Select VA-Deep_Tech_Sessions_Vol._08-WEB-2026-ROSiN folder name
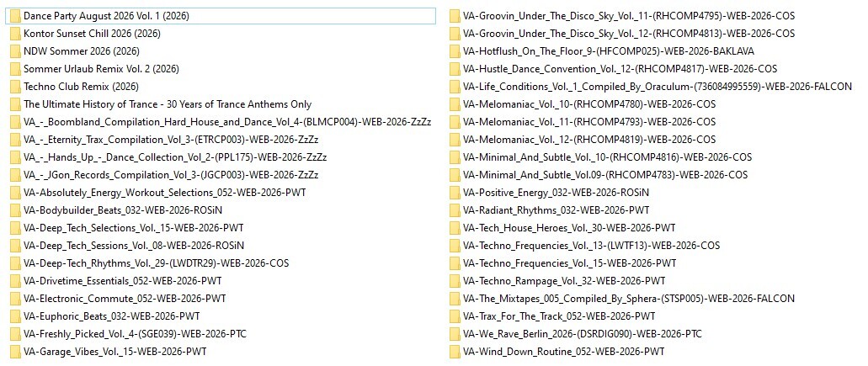 tap(133, 246)
